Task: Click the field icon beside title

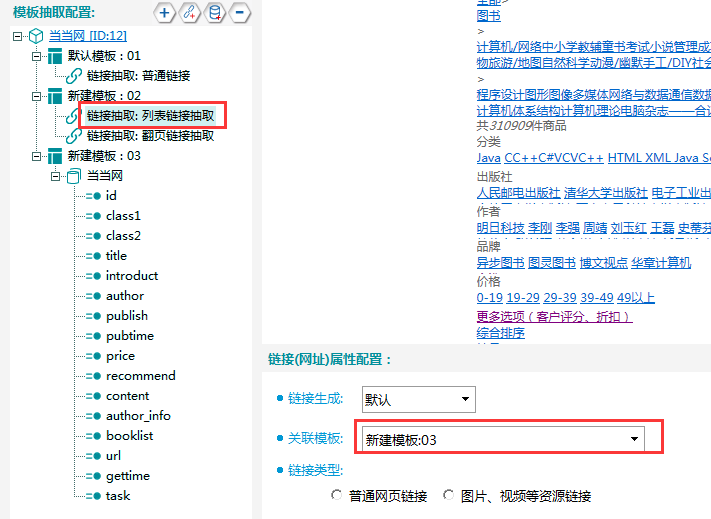Action: tap(93, 256)
